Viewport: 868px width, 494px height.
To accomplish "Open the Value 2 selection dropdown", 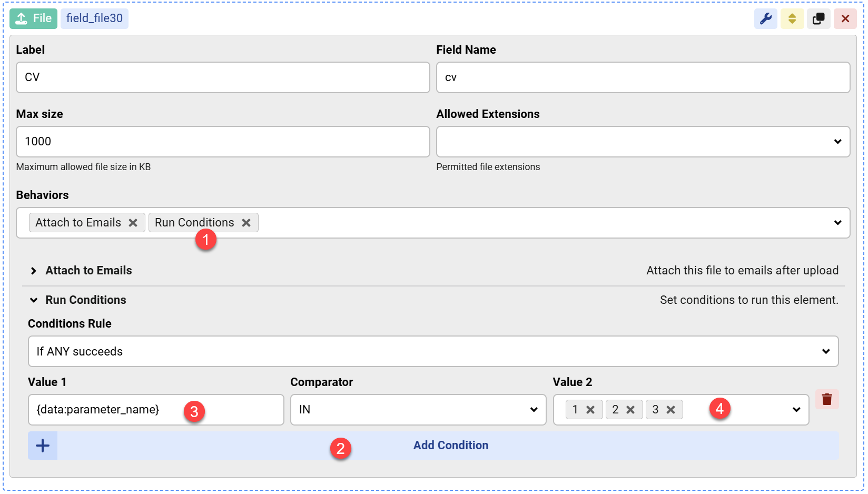I will pos(795,409).
